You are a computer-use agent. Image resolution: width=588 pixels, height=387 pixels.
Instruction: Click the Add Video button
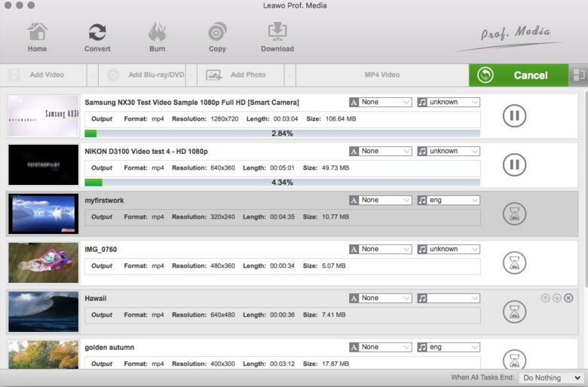point(44,75)
